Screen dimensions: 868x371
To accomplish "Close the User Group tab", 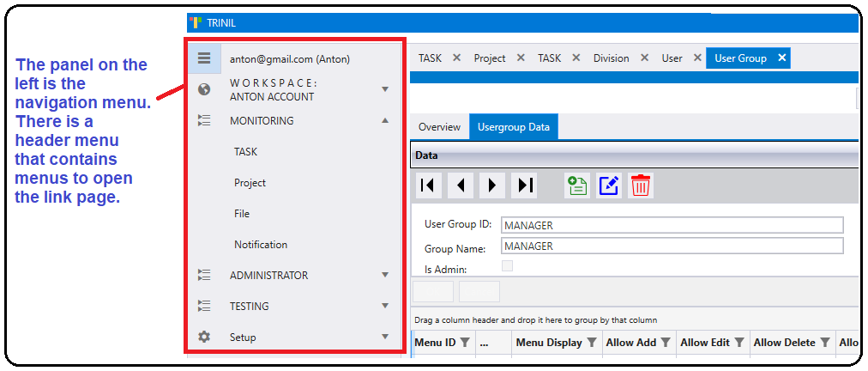I will 781,58.
